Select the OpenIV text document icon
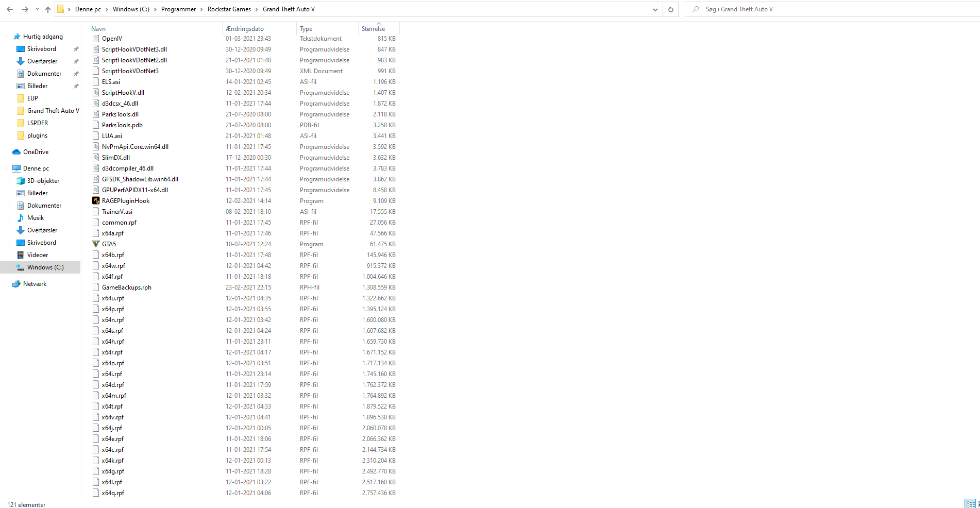The height and width of the screenshot is (508, 980). pyautogui.click(x=96, y=39)
